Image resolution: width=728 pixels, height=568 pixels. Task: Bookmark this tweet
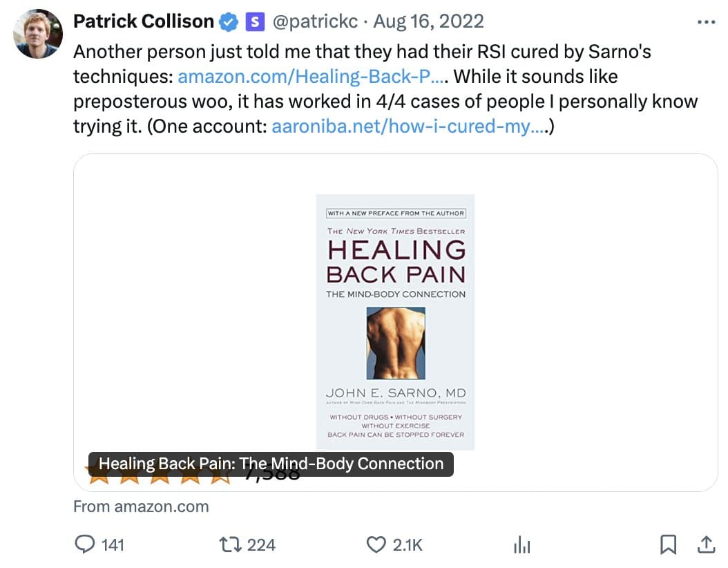click(x=668, y=545)
